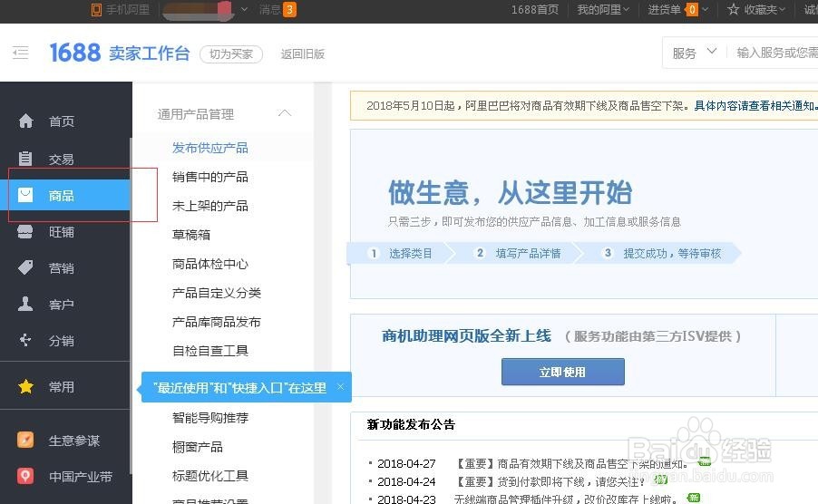Open the 常用 star icon

pyautogui.click(x=25, y=387)
